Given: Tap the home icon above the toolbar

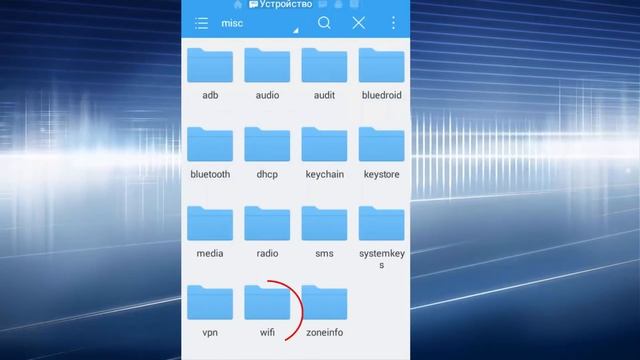Looking at the screenshot, I should (x=238, y=4).
